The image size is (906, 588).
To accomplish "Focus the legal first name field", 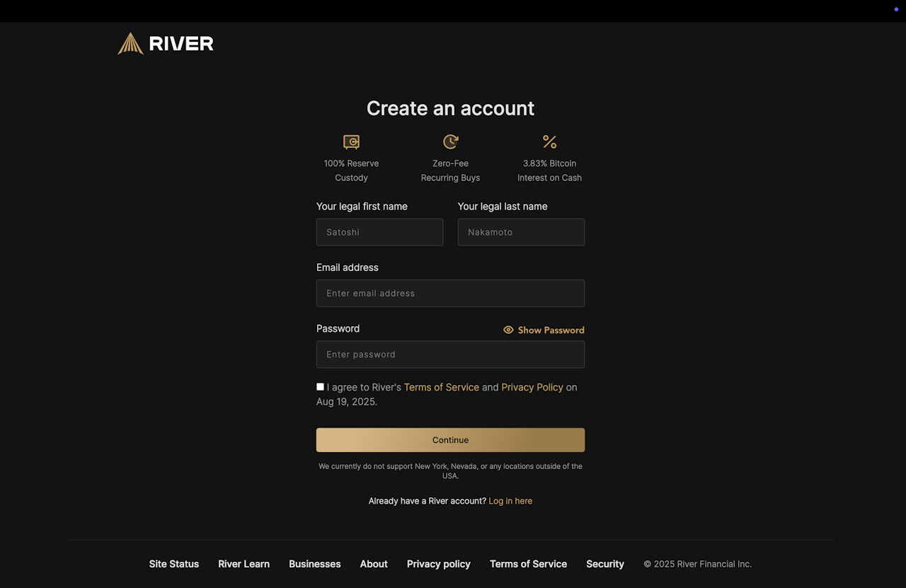I will point(379,232).
